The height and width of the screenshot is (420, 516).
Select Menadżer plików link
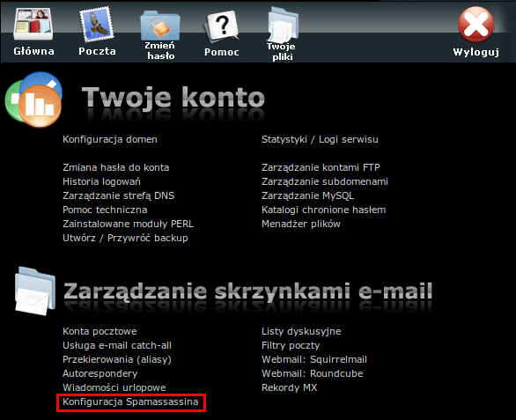click(x=301, y=224)
